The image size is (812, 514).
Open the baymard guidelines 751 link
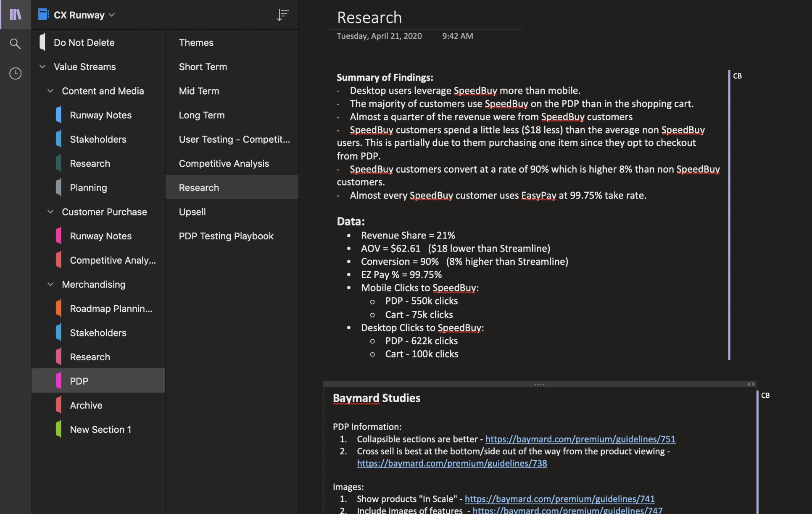[580, 439]
